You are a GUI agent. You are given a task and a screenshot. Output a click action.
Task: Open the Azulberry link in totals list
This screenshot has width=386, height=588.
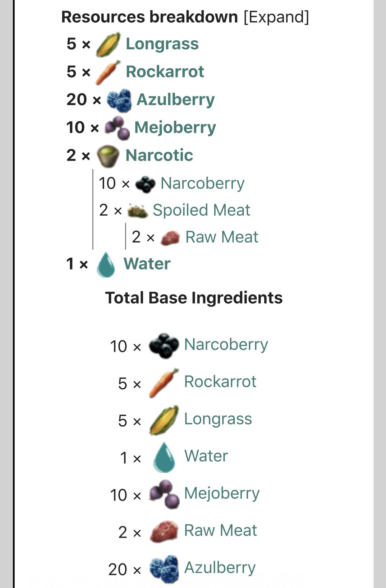click(220, 568)
